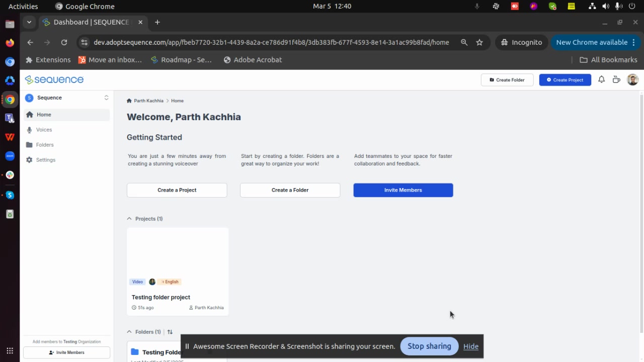This screenshot has height=362, width=644.
Task: Collapse the Folders section
Action: point(129,332)
